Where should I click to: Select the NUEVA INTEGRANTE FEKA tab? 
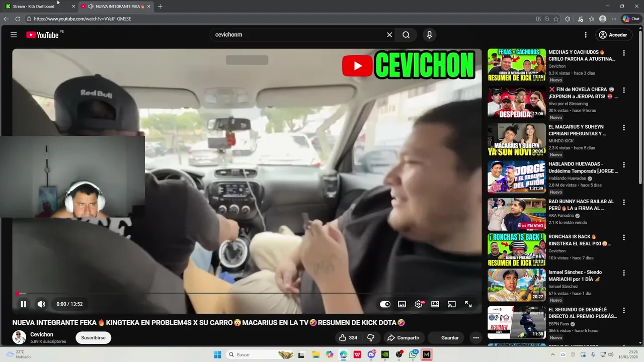[116, 6]
